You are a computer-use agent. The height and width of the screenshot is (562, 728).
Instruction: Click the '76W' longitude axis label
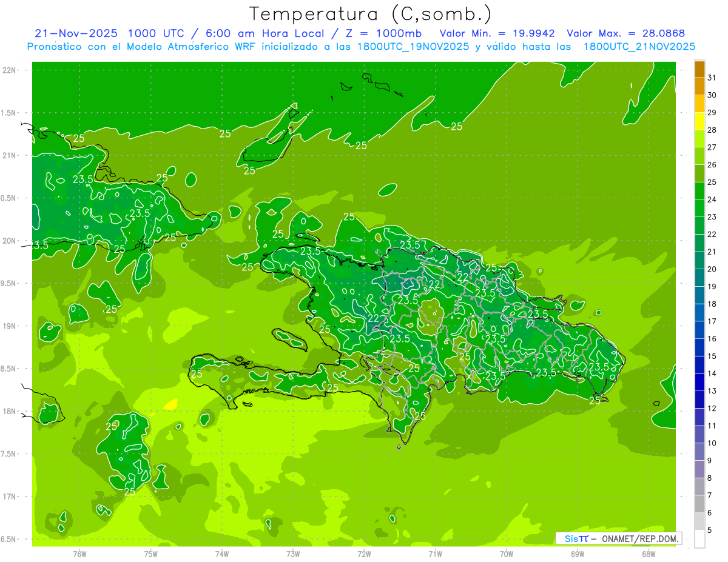coord(79,554)
